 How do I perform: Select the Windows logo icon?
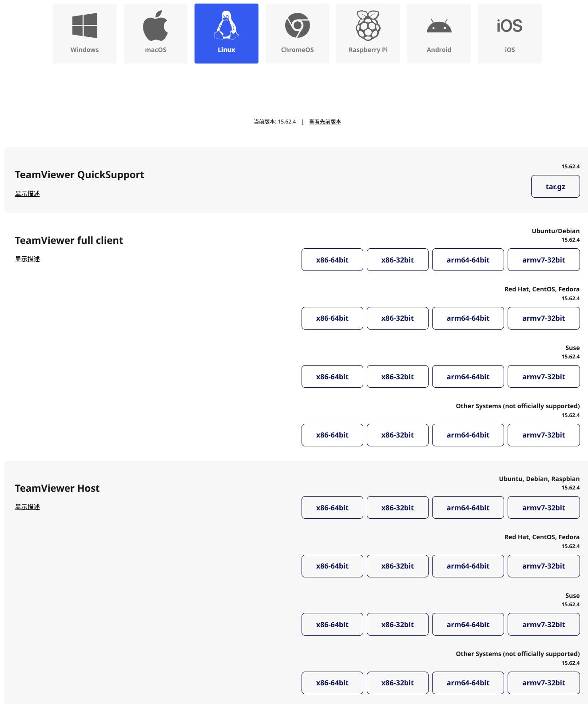pyautogui.click(x=84, y=26)
